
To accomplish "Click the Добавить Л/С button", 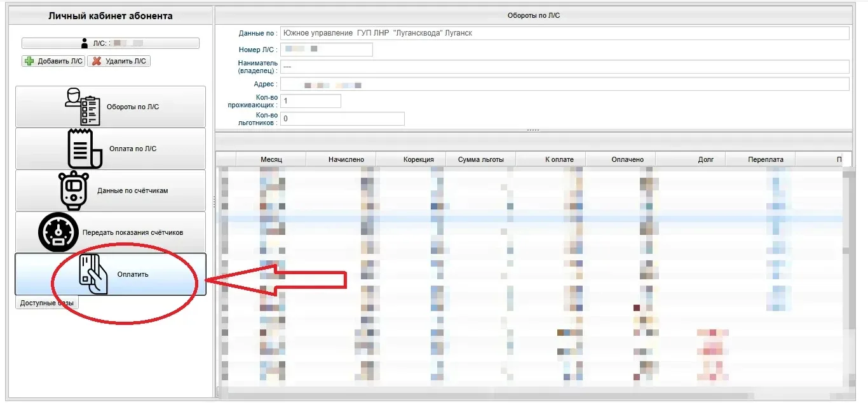I will pos(53,61).
